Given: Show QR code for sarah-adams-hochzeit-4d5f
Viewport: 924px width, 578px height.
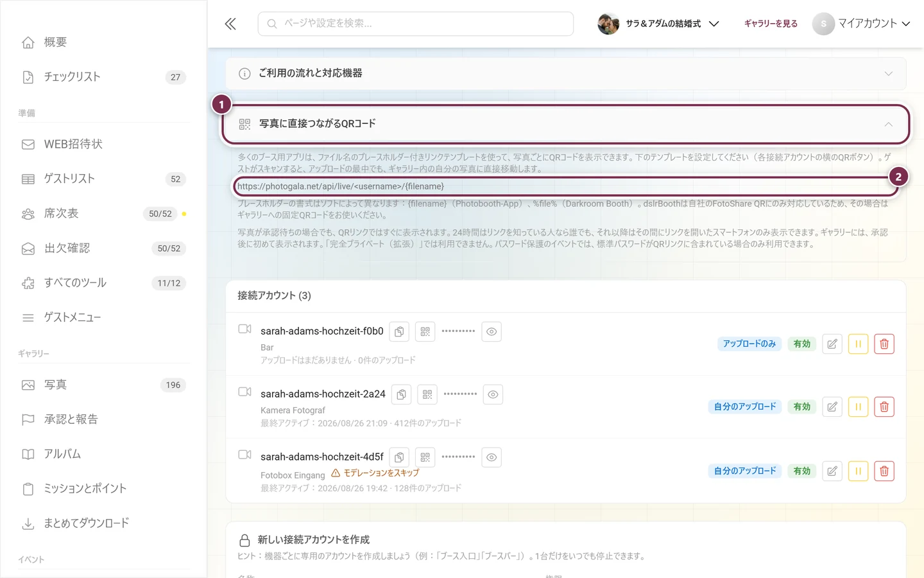Looking at the screenshot, I should [425, 457].
